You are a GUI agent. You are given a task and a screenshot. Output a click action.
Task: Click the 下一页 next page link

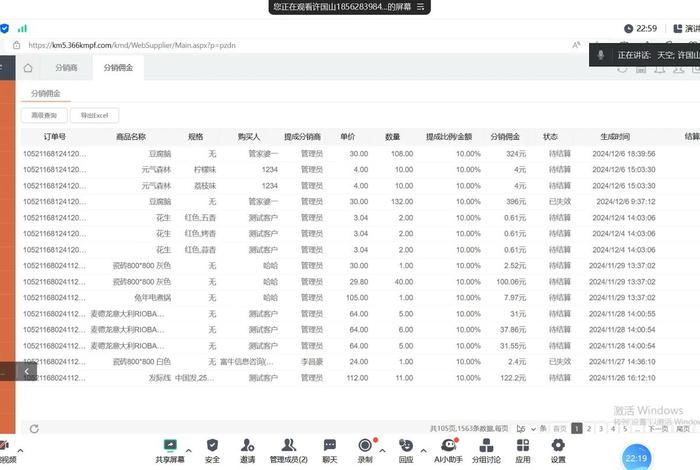click(x=658, y=428)
